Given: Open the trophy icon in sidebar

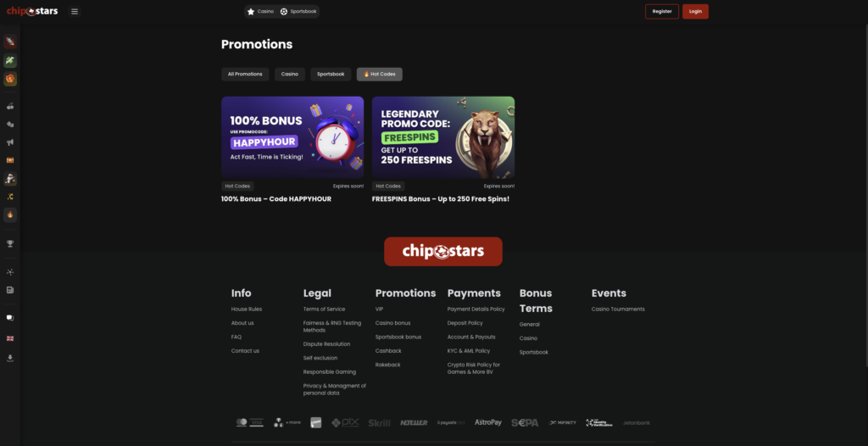Looking at the screenshot, I should [10, 243].
